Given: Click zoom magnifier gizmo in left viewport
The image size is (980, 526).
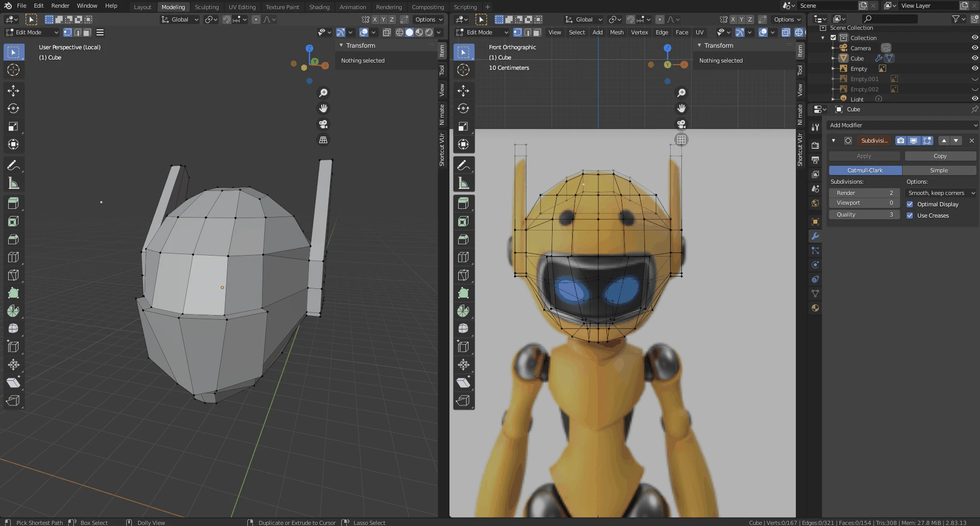Looking at the screenshot, I should pos(323,93).
